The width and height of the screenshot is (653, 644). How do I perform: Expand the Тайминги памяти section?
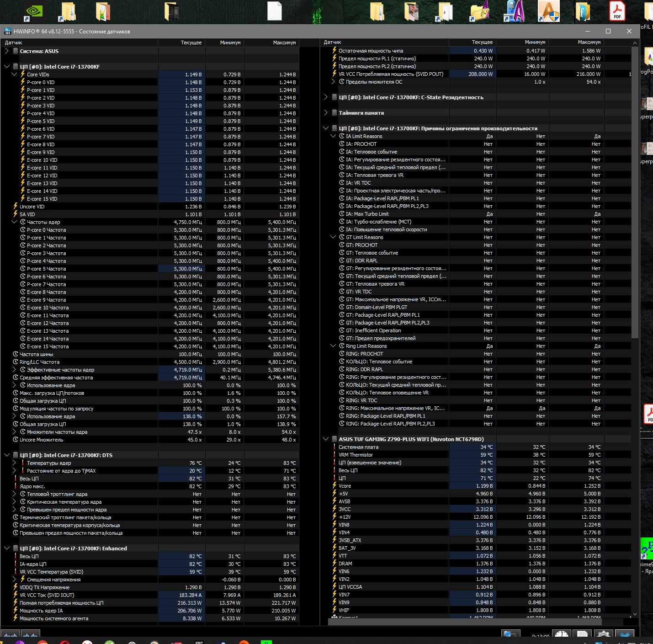(326, 113)
